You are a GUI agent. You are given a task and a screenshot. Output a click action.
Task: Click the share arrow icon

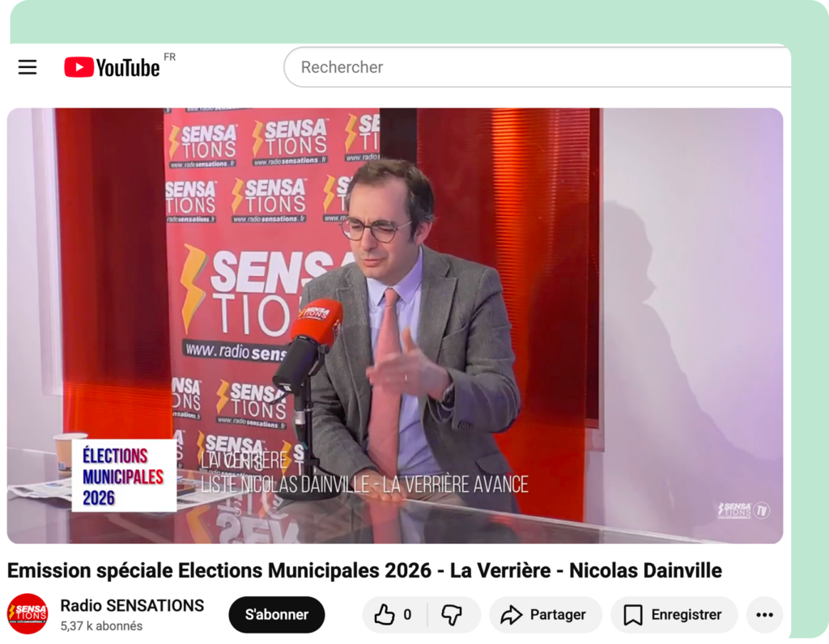(x=512, y=615)
